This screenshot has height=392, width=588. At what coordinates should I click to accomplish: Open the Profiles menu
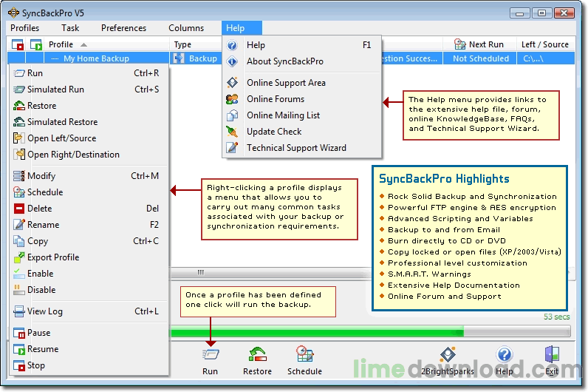click(25, 28)
